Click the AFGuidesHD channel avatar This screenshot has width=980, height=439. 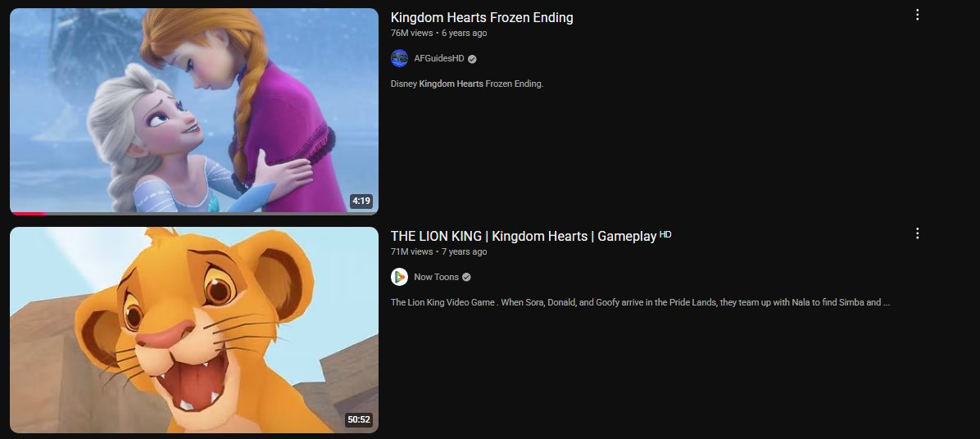(x=399, y=58)
